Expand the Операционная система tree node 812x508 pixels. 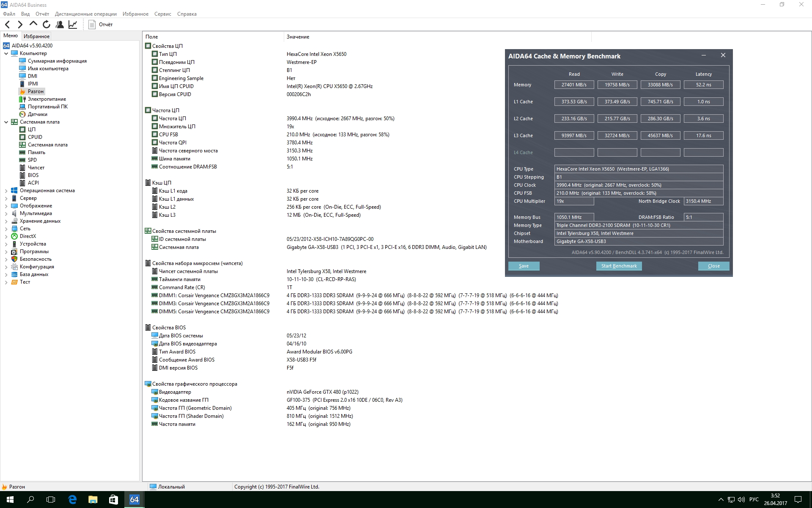click(x=6, y=191)
